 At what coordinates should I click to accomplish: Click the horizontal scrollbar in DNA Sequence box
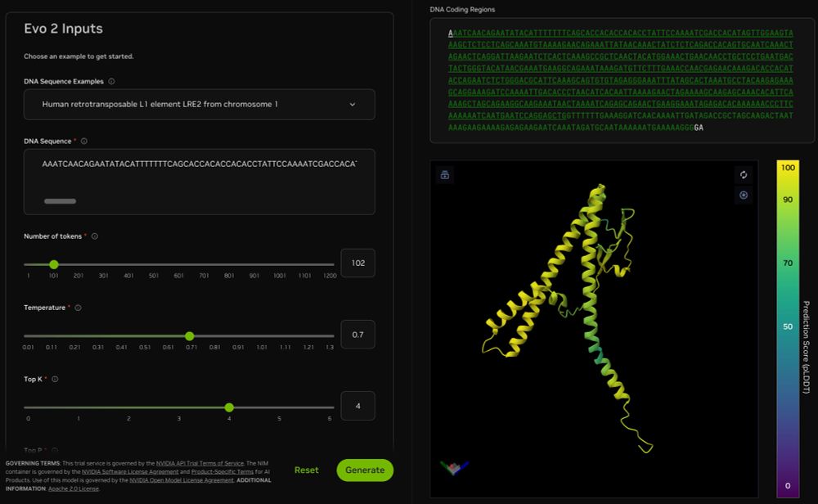coord(60,201)
